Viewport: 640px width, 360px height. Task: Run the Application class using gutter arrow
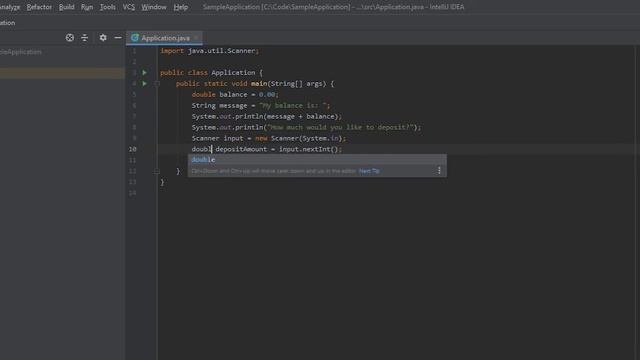144,73
